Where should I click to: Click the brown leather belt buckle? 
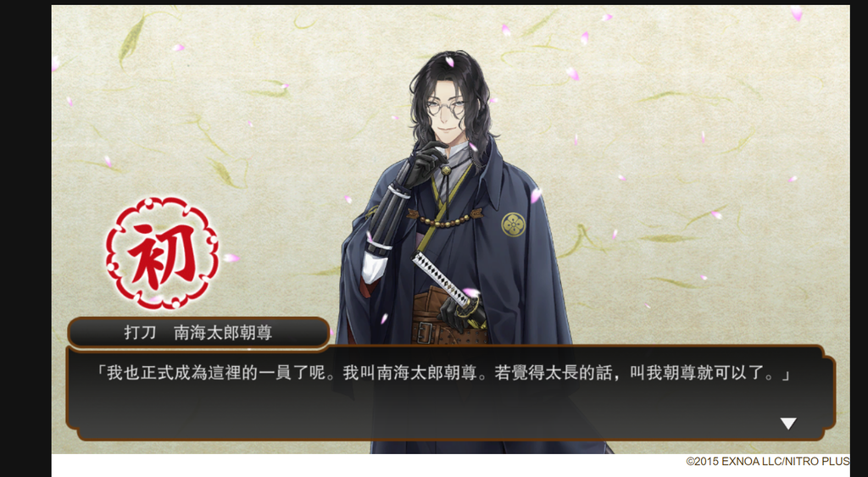coord(426,333)
